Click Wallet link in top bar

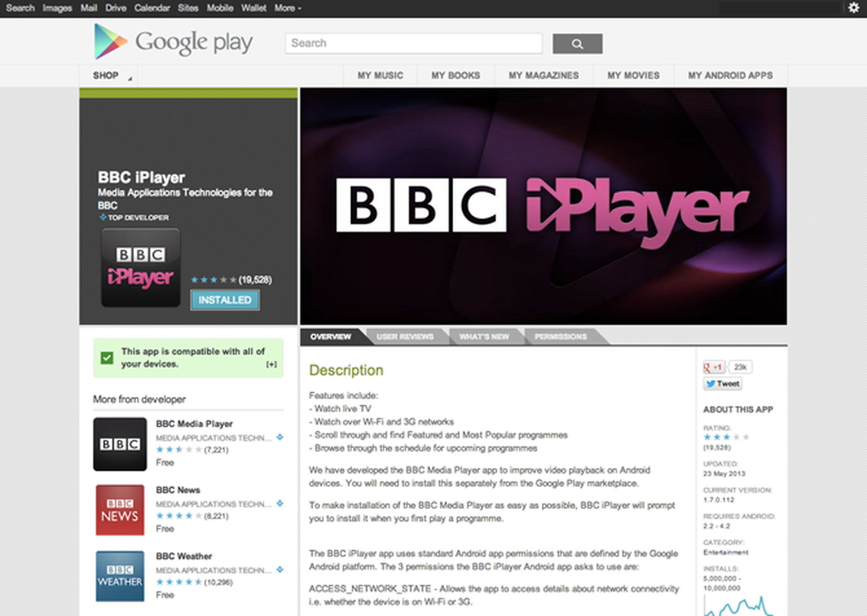[x=253, y=8]
